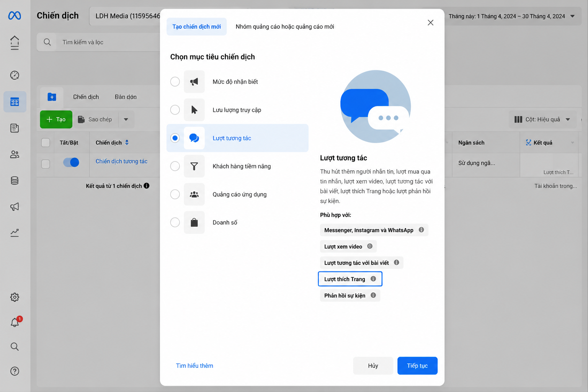The height and width of the screenshot is (392, 588).
Task: Open the notifications bell icon
Action: tap(15, 322)
